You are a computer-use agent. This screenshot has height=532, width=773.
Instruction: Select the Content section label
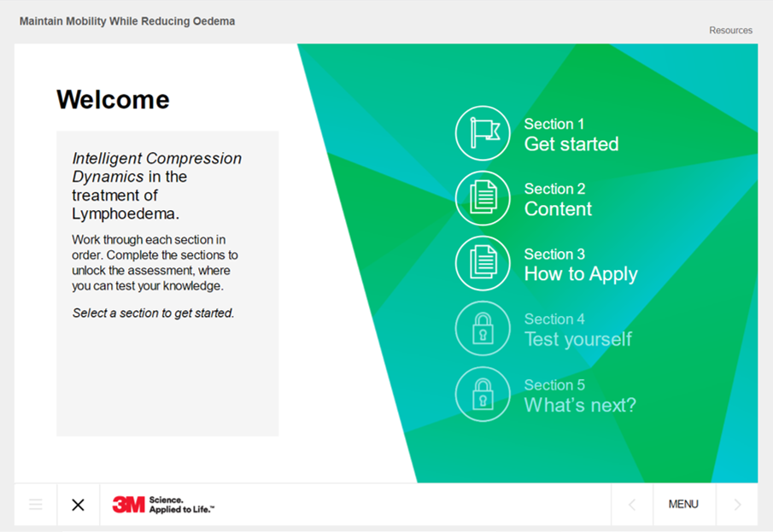pyautogui.click(x=558, y=209)
